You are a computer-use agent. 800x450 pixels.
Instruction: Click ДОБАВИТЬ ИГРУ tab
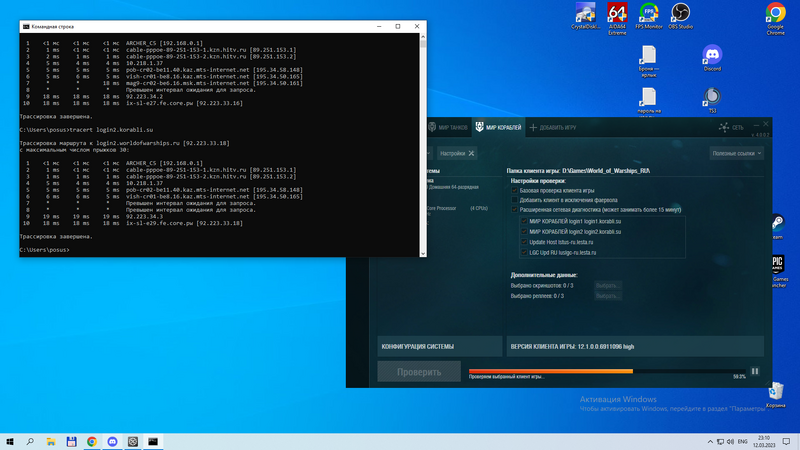click(553, 128)
